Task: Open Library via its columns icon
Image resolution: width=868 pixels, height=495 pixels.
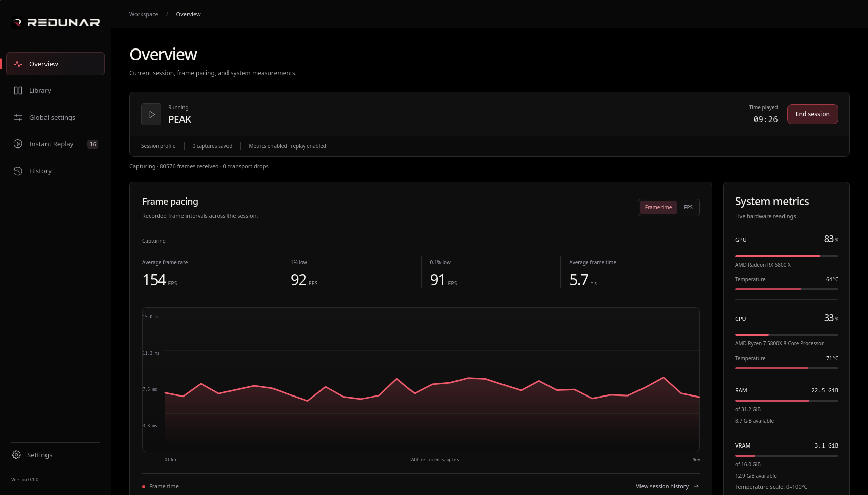Action: coord(18,91)
